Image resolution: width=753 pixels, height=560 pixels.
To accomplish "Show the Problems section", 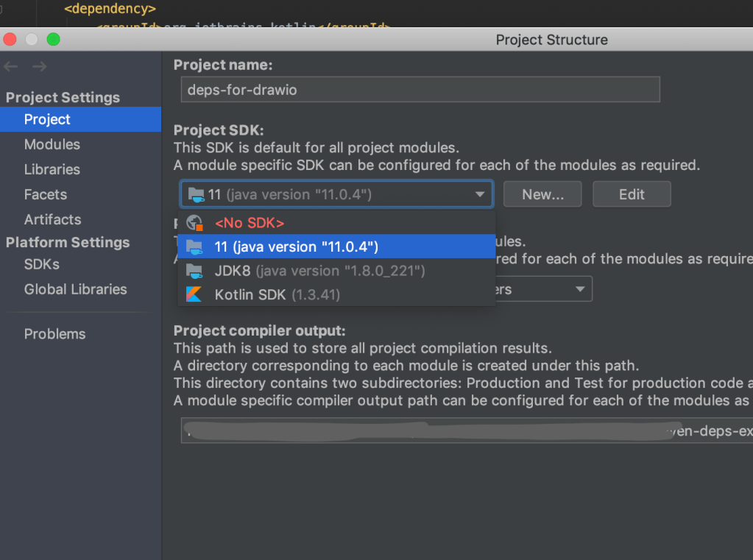I will pos(54,334).
